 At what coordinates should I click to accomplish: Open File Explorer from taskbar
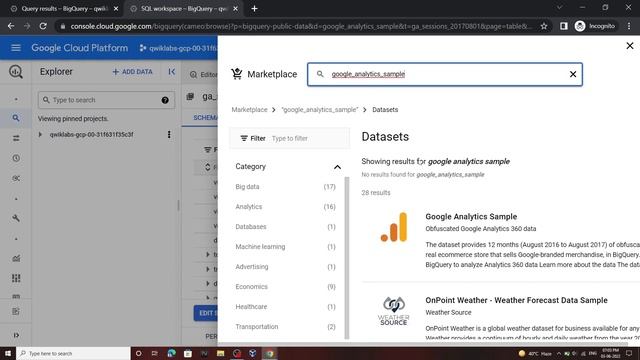(x=220, y=353)
